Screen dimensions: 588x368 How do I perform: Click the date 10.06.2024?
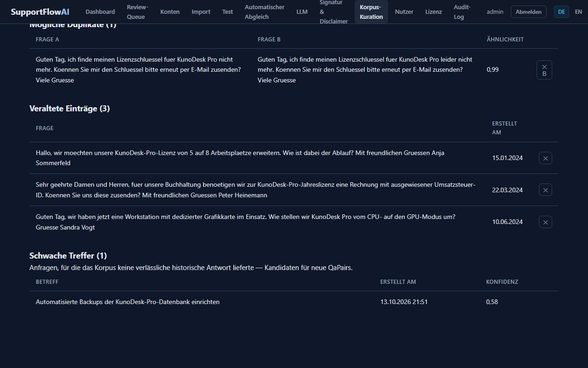tap(508, 222)
